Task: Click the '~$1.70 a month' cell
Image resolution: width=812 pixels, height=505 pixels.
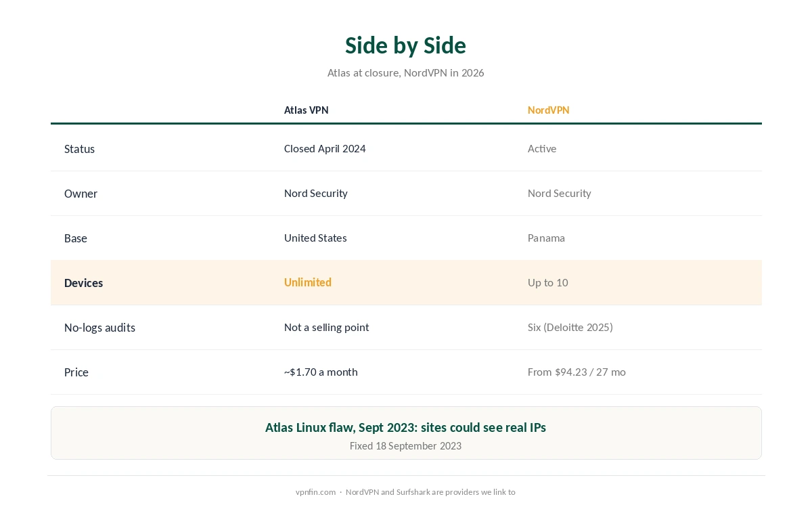Action: coord(321,372)
